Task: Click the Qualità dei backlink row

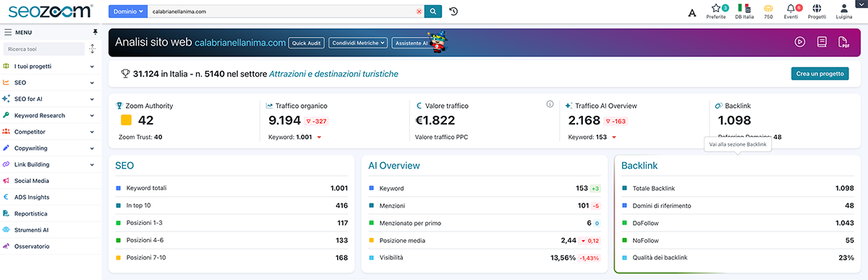Action: point(738,258)
